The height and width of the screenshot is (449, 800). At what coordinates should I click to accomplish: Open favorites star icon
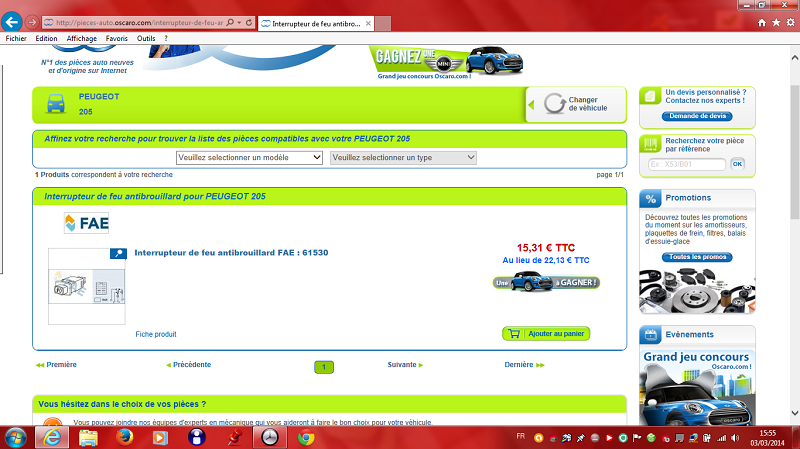coord(776,22)
